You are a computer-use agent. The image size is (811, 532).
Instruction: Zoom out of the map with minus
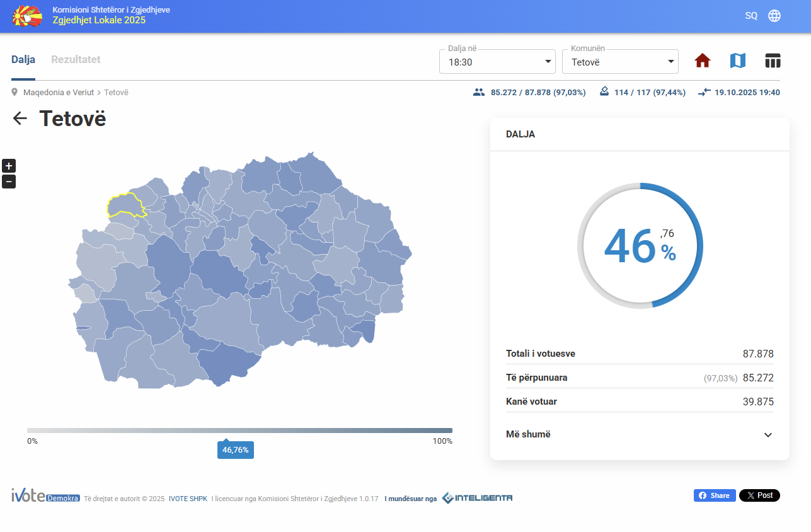pyautogui.click(x=9, y=182)
